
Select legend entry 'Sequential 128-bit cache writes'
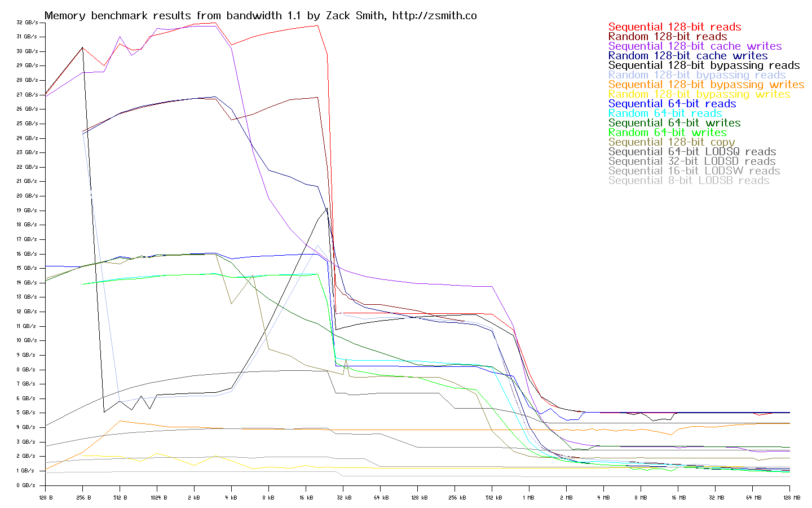pyautogui.click(x=695, y=46)
